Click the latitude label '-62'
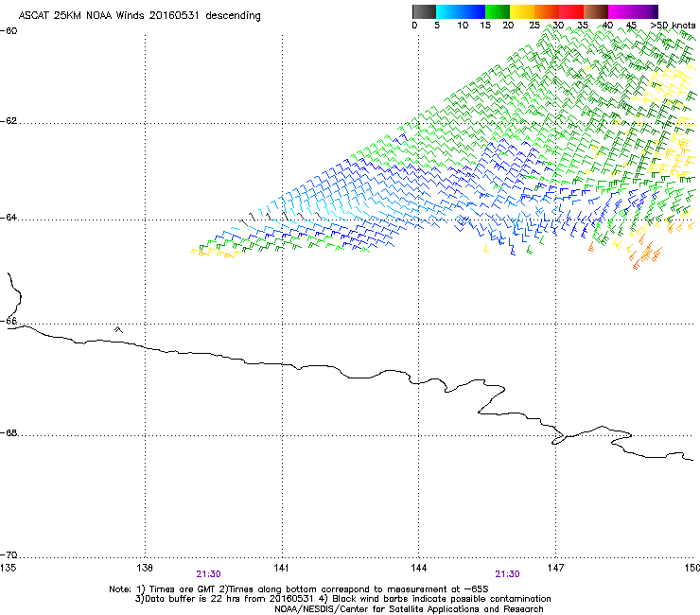Viewport: 700px width, 615px height. pos(9,121)
